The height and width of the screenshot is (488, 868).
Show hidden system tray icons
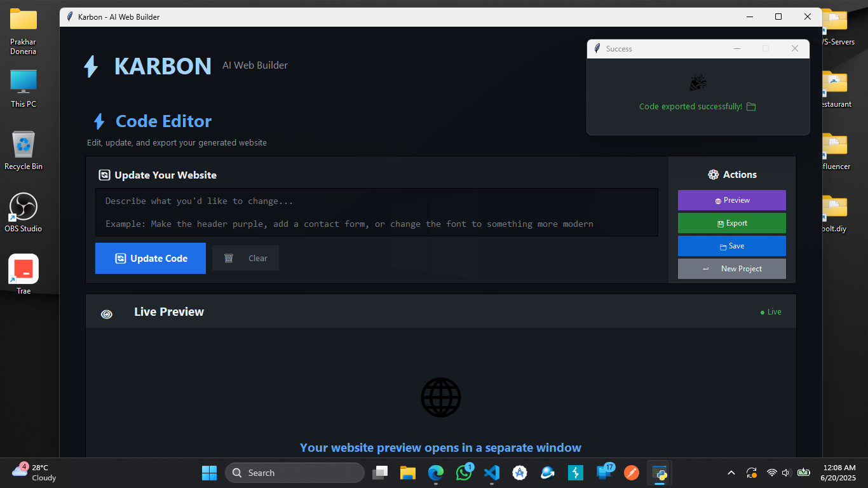[731, 473]
